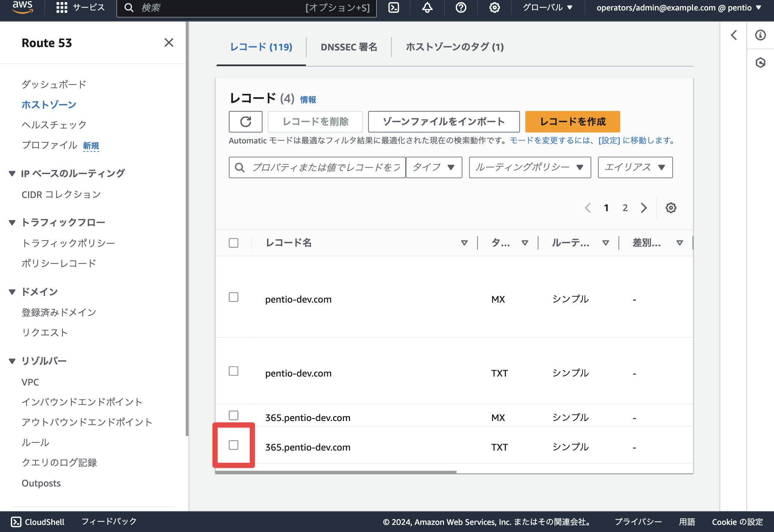Close the Route 53 navigation panel
774x532 pixels.
[169, 43]
